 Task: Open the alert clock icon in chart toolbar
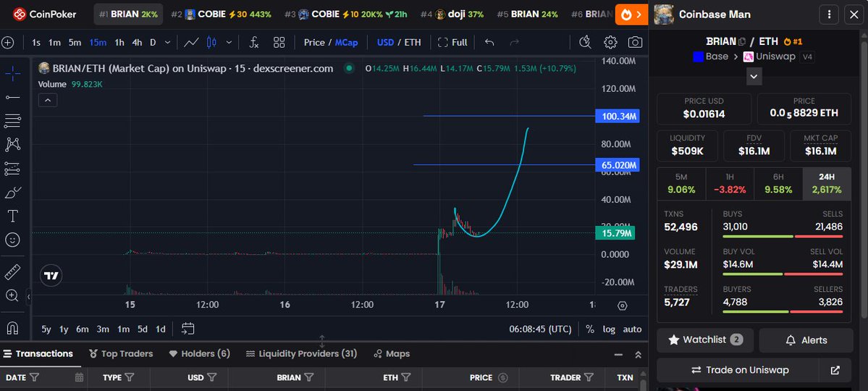[x=584, y=42]
